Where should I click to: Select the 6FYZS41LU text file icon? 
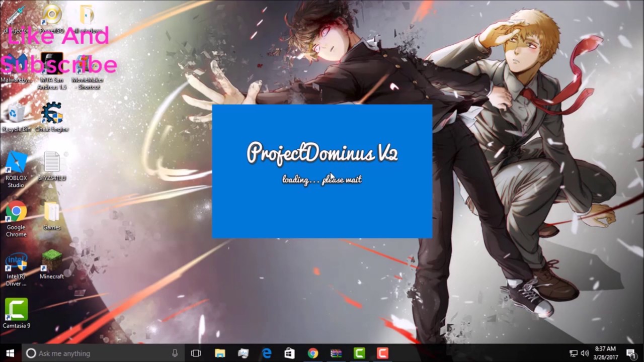pyautogui.click(x=52, y=166)
